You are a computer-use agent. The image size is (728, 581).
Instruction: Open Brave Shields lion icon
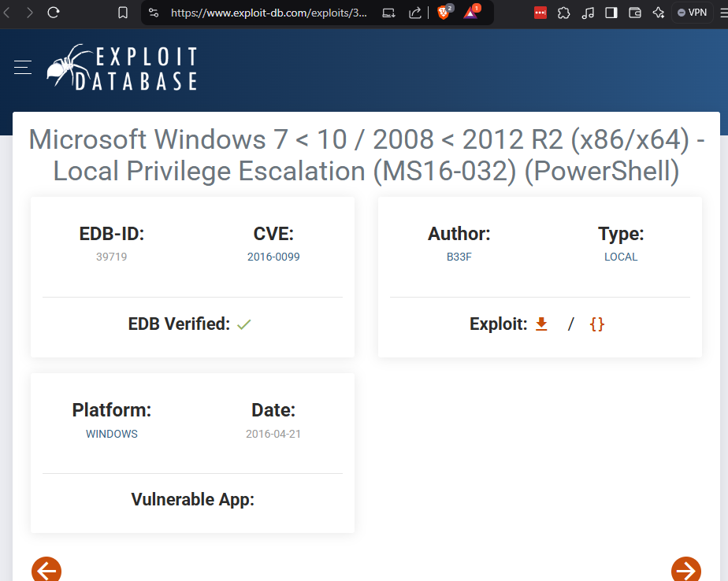click(x=444, y=13)
